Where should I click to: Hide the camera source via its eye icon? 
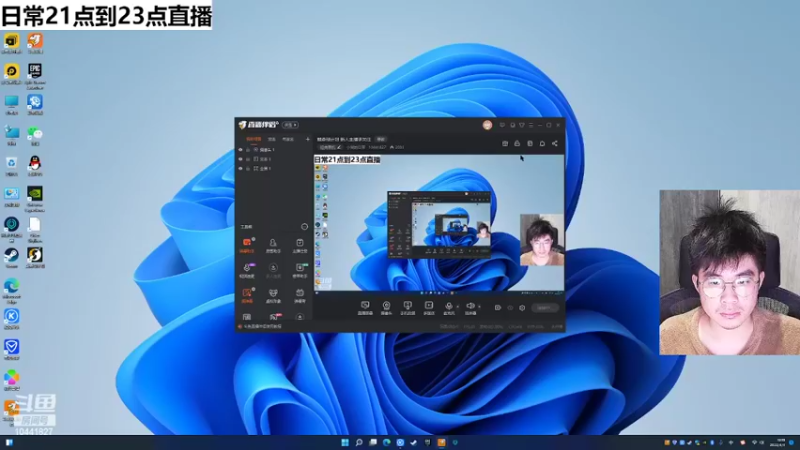(240, 150)
